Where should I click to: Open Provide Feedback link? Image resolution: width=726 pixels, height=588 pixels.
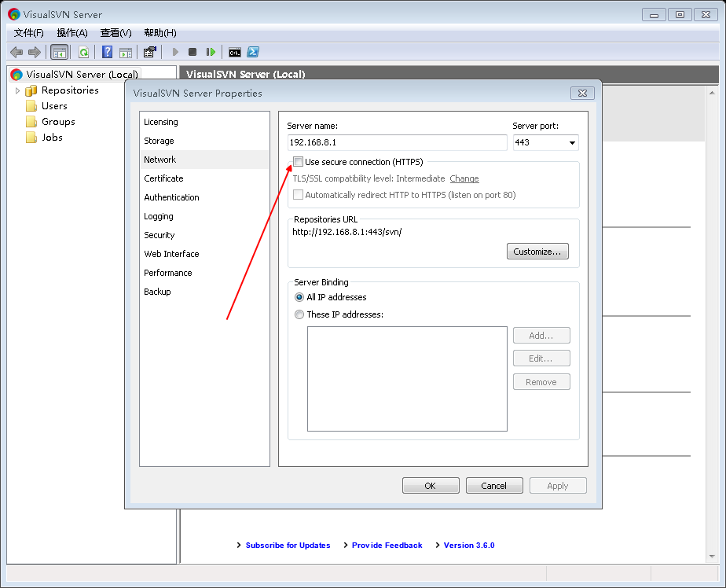tap(387, 546)
